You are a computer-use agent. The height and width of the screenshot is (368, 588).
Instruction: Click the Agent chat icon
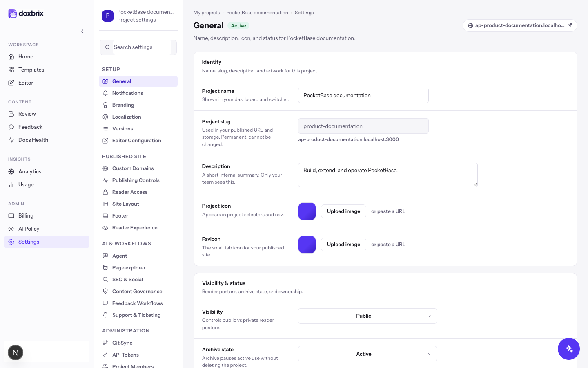(x=105, y=256)
